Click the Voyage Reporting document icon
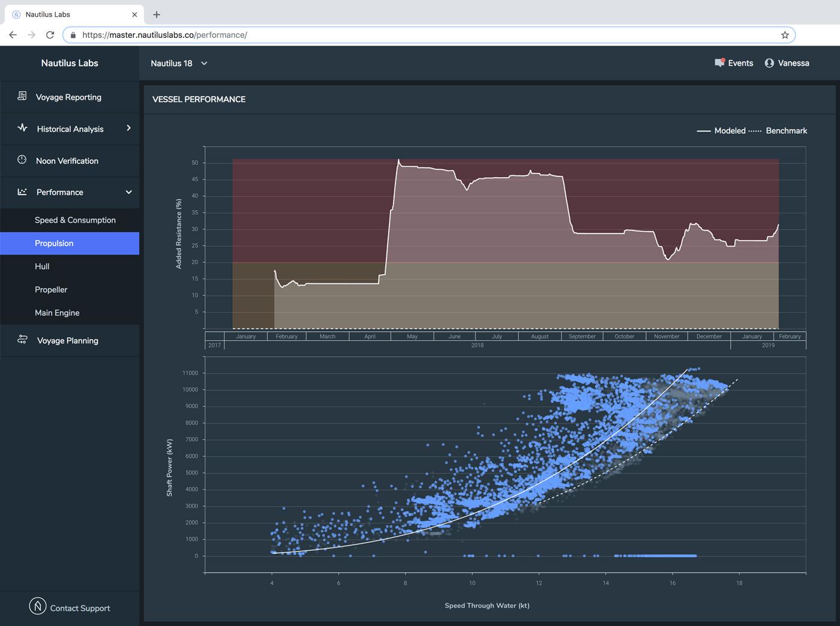This screenshot has height=626, width=840. (x=22, y=96)
